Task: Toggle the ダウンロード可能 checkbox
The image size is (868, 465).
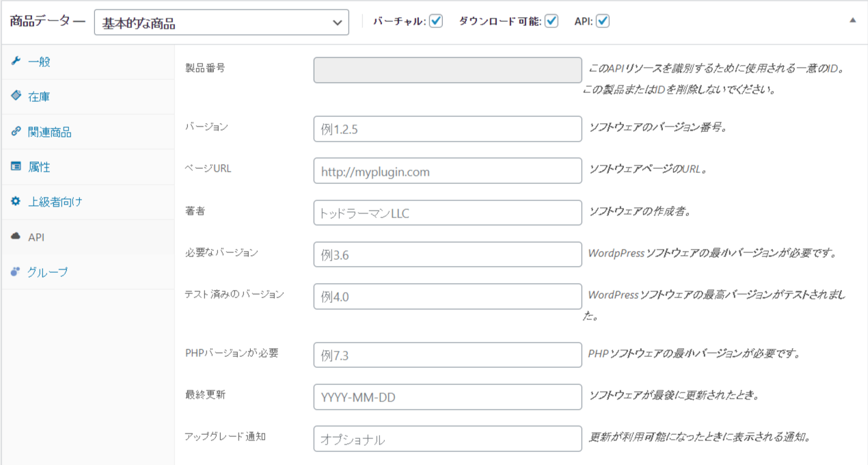Action: coord(552,21)
